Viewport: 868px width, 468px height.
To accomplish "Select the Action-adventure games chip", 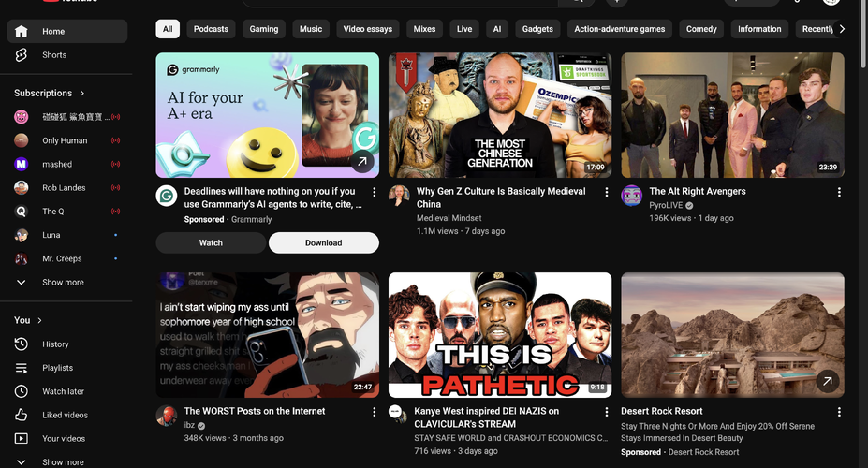I will tap(620, 29).
